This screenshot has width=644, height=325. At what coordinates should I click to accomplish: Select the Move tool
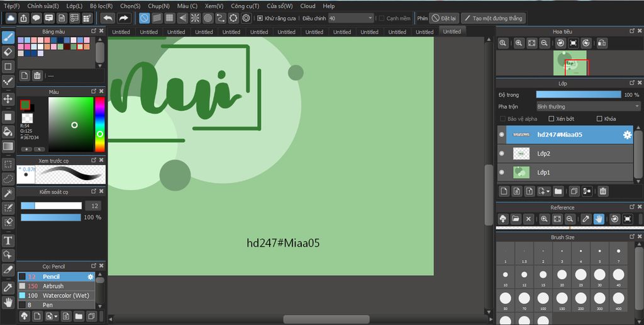[x=8, y=99]
